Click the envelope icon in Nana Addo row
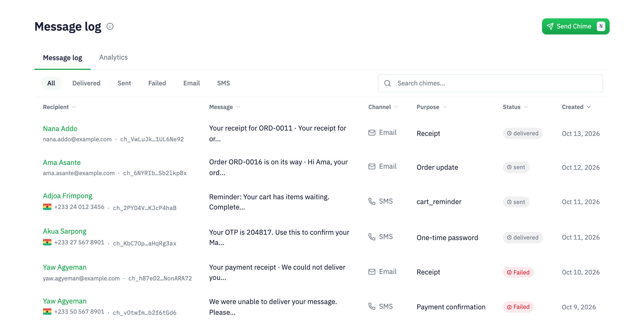Viewport: 644px width, 333px height. coord(372,133)
